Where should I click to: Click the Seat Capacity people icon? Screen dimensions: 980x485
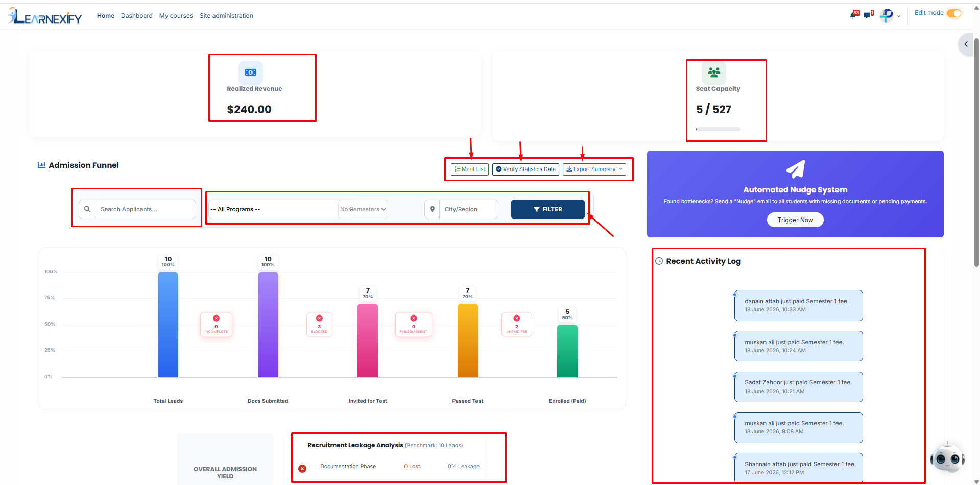[713, 72]
